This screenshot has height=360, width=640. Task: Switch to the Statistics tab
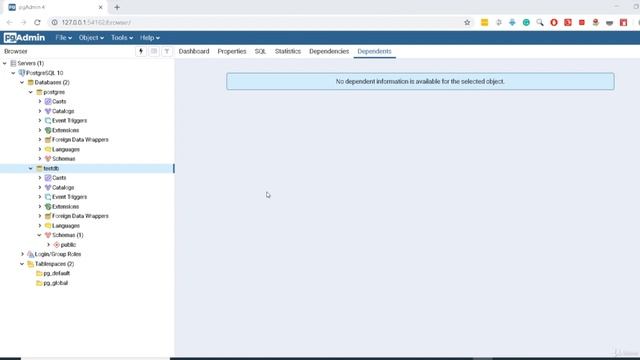point(288,51)
